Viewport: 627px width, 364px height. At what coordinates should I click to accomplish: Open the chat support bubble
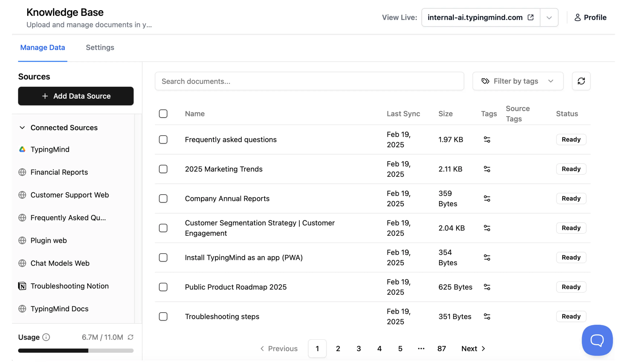597,340
